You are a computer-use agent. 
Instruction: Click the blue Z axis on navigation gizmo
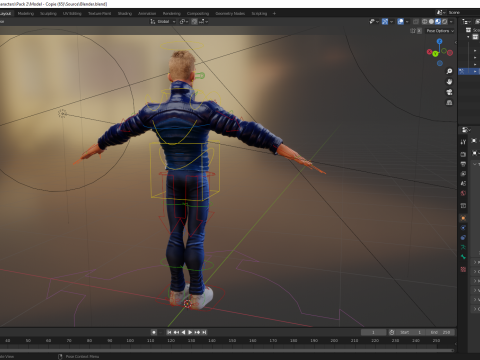440,41
